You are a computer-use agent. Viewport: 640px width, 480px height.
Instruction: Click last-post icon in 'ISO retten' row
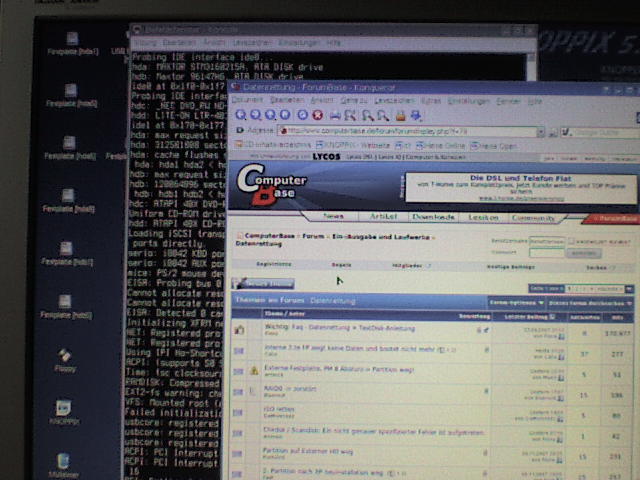point(560,419)
